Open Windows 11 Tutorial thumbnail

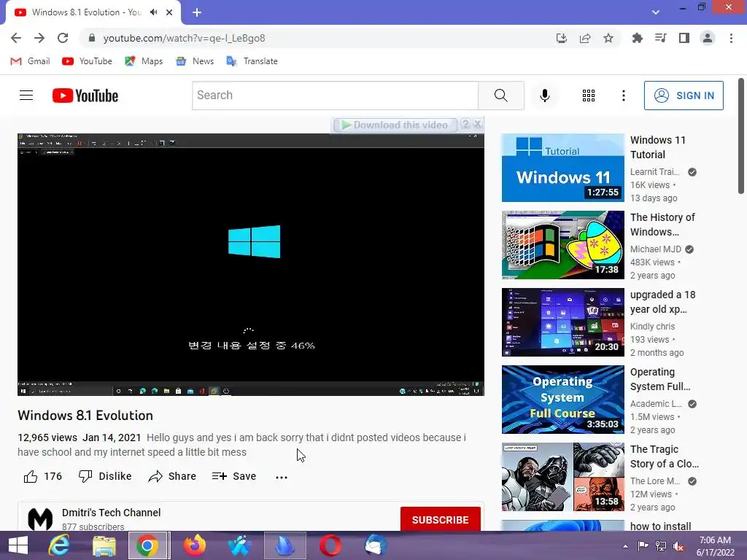(x=562, y=168)
